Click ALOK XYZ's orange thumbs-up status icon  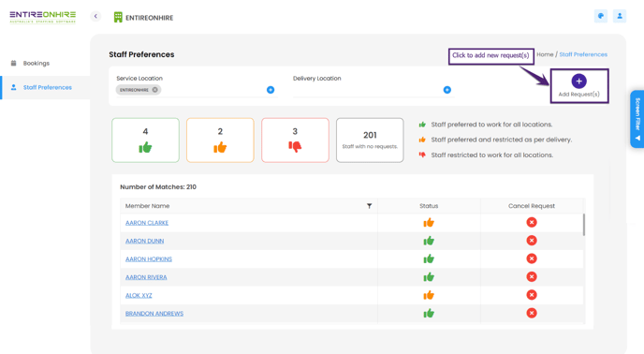[429, 295]
